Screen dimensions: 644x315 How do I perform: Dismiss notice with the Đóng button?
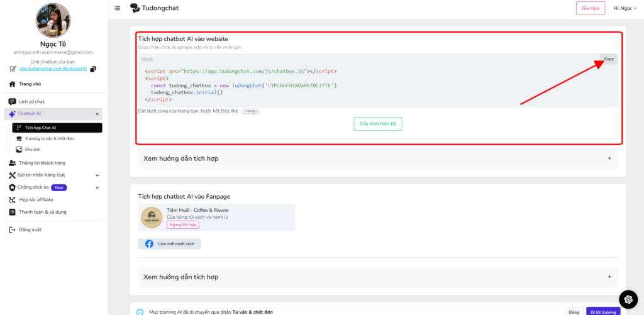coord(574,312)
